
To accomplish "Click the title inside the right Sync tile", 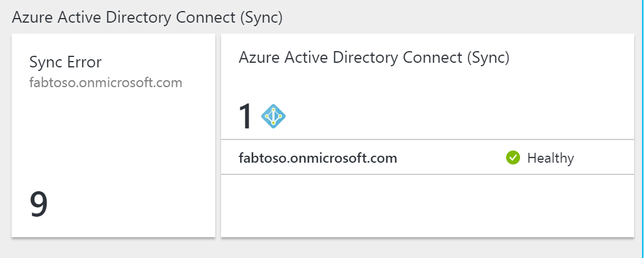I will [x=374, y=58].
